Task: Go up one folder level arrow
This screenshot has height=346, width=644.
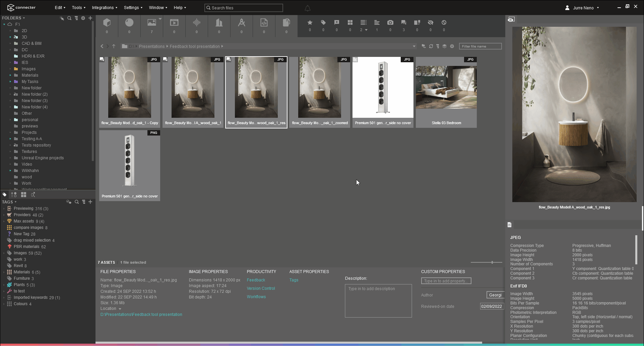Action: (114, 46)
